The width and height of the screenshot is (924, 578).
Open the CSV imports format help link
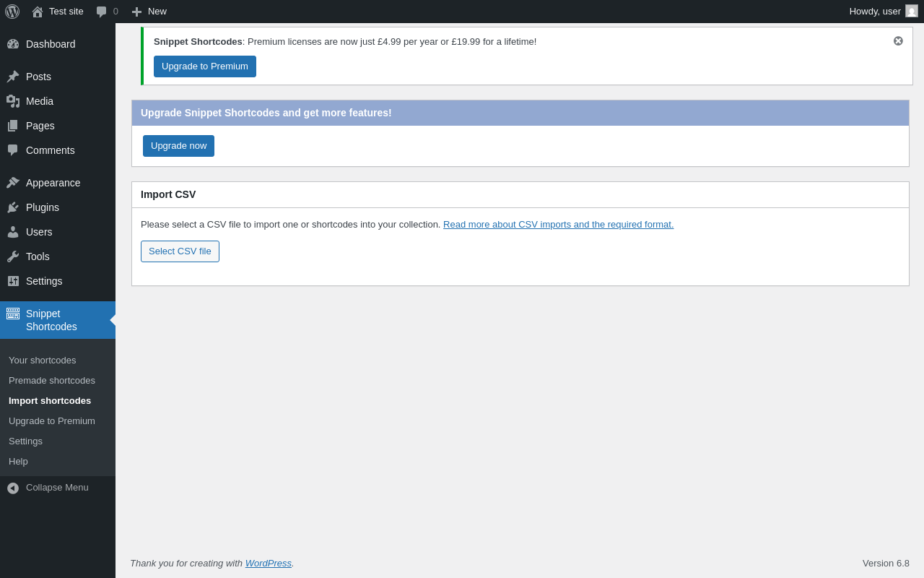click(558, 225)
